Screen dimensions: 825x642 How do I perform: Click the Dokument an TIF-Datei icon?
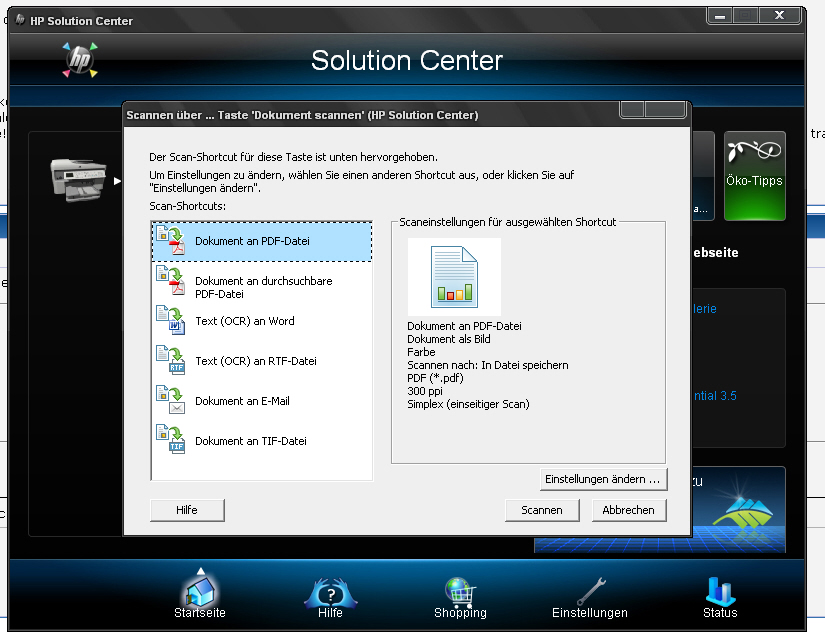[171, 440]
